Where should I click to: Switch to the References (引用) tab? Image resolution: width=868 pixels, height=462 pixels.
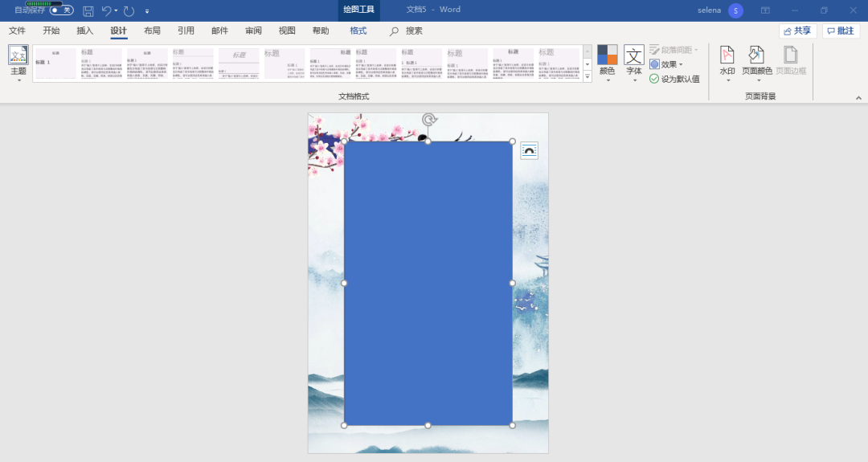pyautogui.click(x=186, y=31)
